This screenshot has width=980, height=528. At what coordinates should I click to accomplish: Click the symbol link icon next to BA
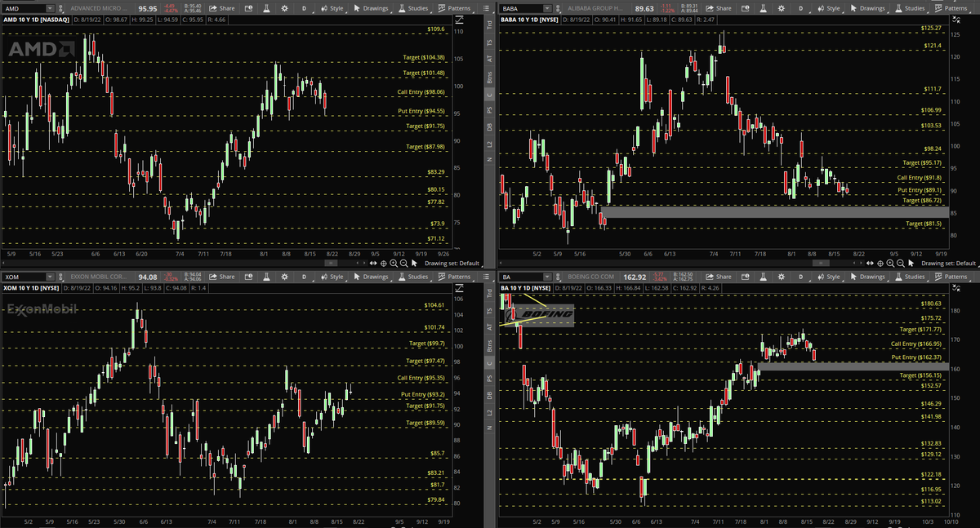(x=558, y=277)
